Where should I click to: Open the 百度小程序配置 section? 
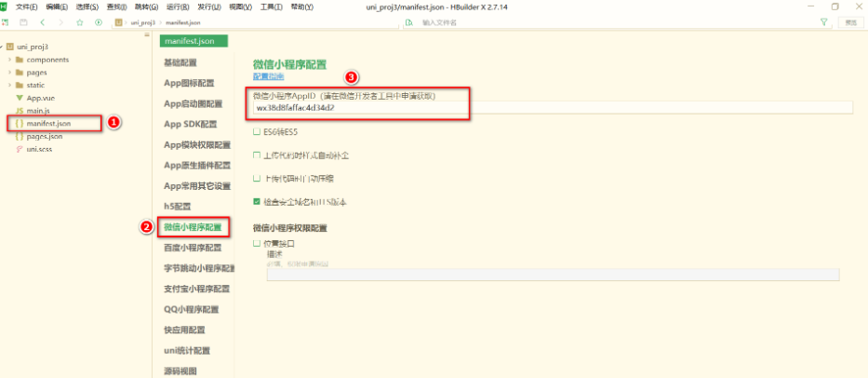(x=193, y=248)
